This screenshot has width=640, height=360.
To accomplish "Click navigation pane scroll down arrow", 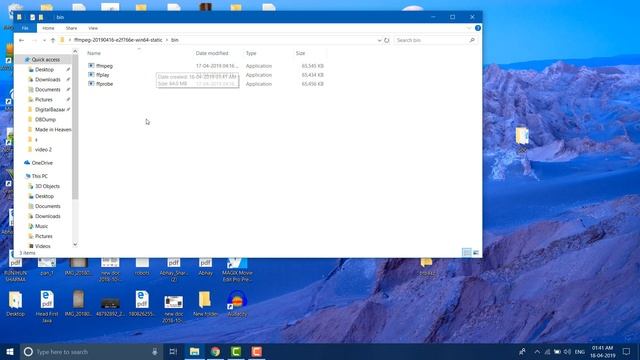I will point(75,244).
